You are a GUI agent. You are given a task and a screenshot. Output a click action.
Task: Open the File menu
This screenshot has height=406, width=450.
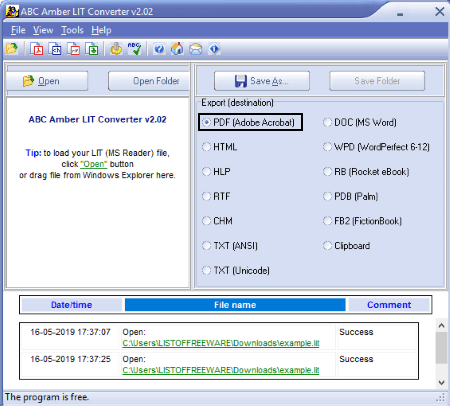(x=18, y=30)
